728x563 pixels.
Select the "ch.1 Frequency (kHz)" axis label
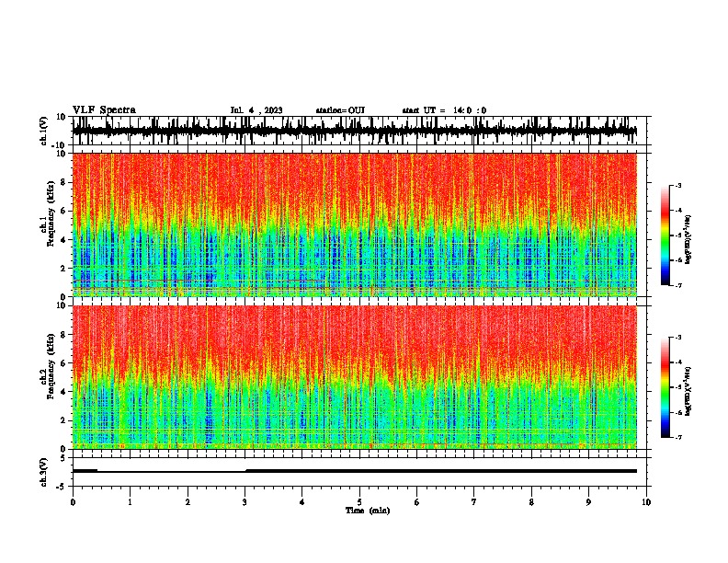pyautogui.click(x=48, y=213)
